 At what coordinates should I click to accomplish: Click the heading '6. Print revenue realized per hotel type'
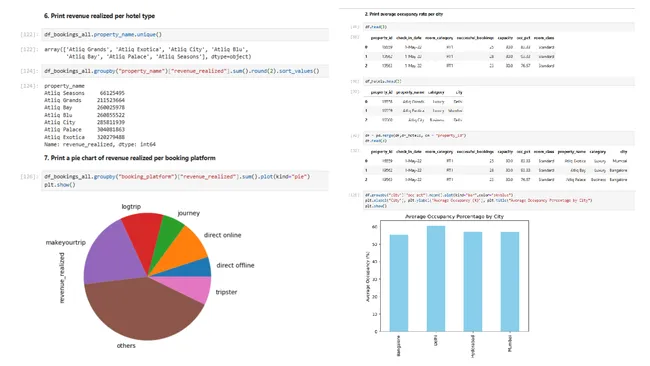(x=99, y=16)
